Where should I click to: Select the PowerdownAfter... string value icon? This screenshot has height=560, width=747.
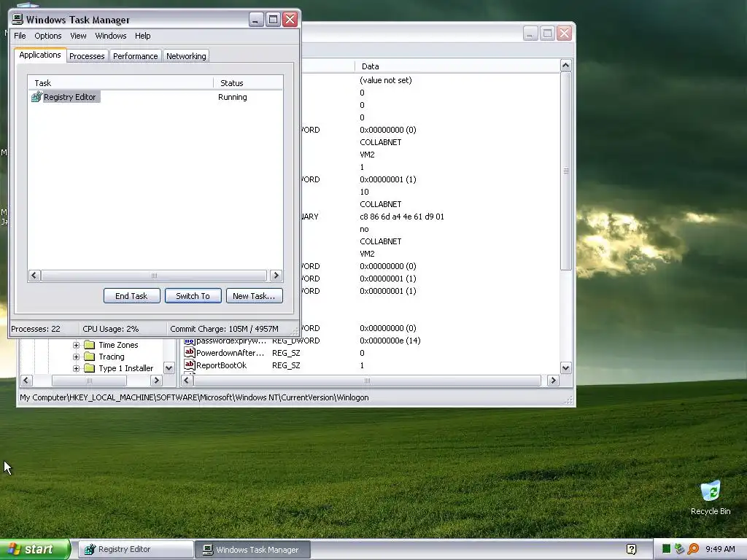(190, 352)
